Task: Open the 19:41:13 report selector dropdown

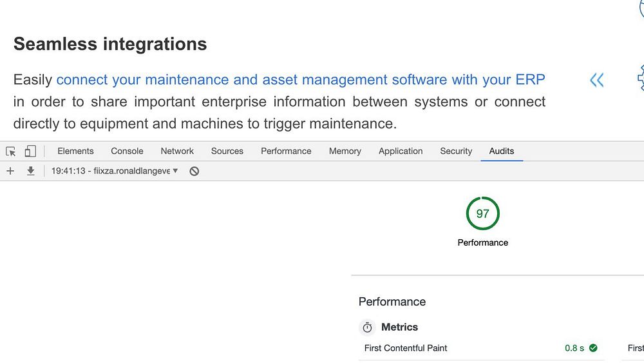Action: [x=115, y=172]
